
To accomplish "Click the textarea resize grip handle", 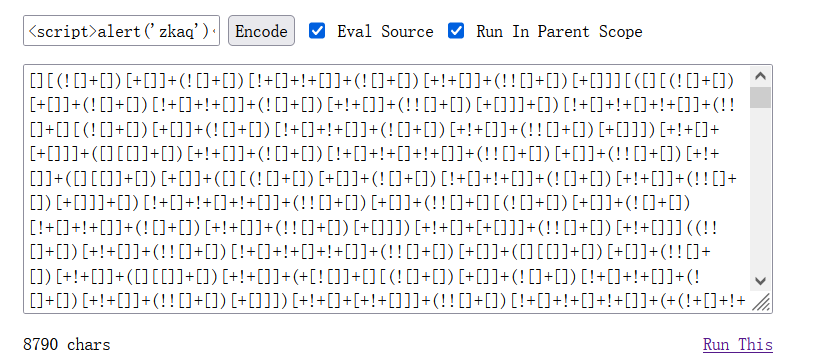I will coord(762,302).
